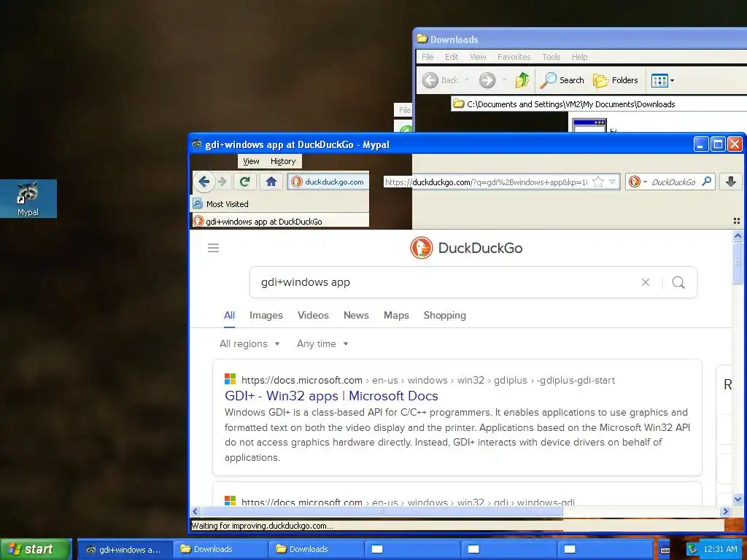Click the horizontal scrollbar left arrow
Screen dimensions: 747x560
point(195,511)
